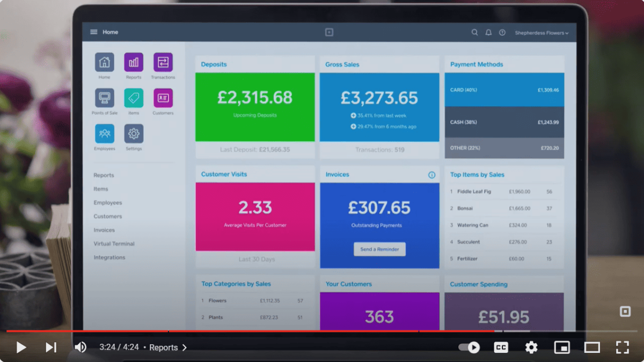Open the Shepherdess Flowers account dropdown
Screen dimensions: 644x362
point(542,32)
